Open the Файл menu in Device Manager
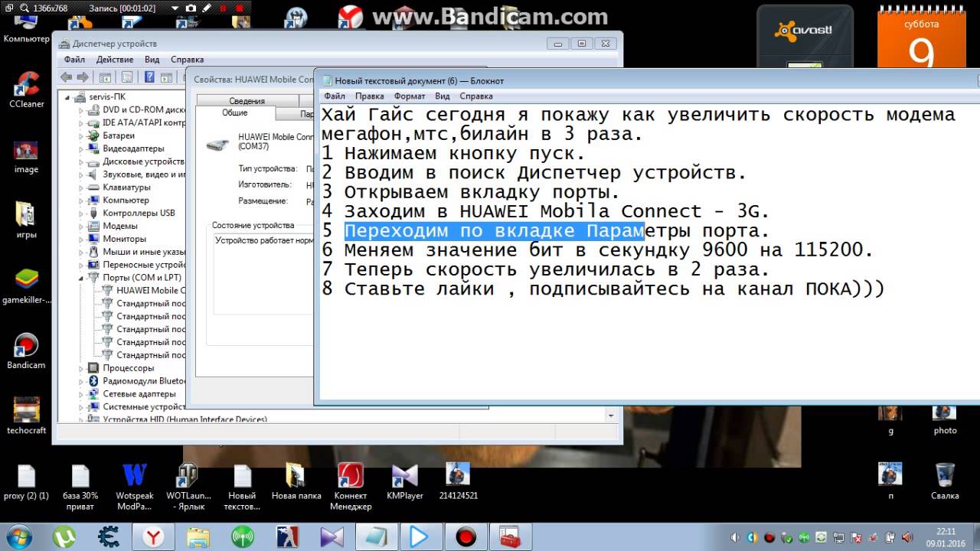Screen dimensions: 980x551 (x=74, y=59)
